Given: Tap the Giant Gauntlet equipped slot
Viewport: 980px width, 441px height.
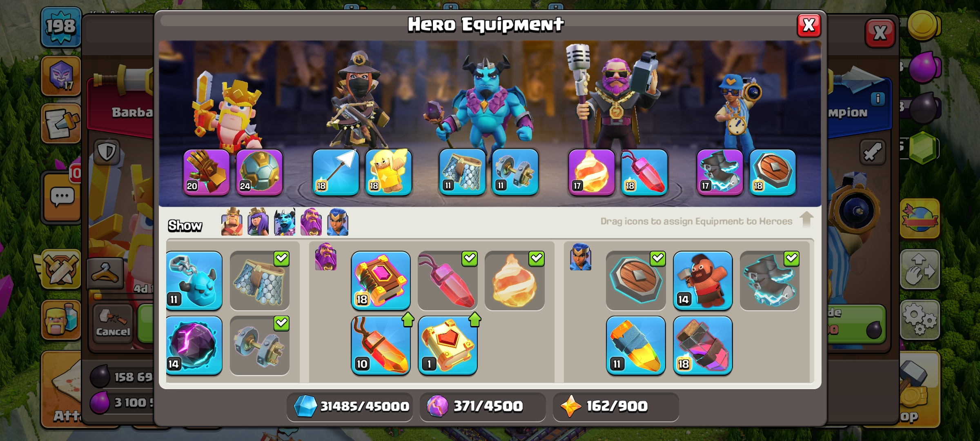Looking at the screenshot, I should tap(207, 172).
